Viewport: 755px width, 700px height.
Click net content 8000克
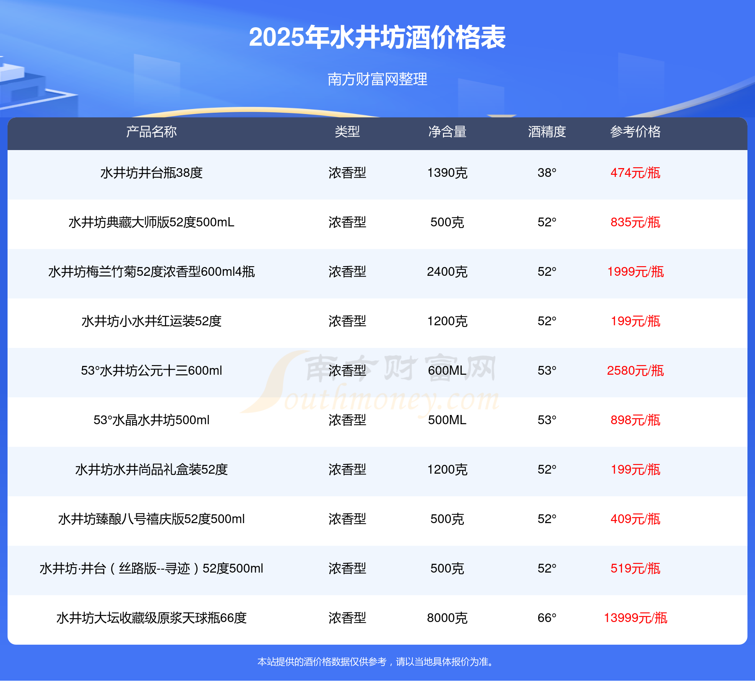coord(447,618)
